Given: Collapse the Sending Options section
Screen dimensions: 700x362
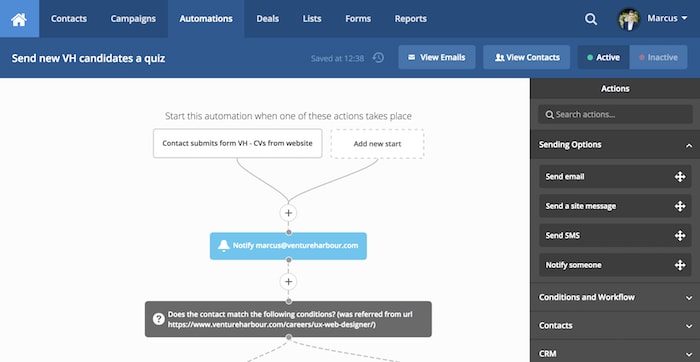Looking at the screenshot, I should point(615,145).
